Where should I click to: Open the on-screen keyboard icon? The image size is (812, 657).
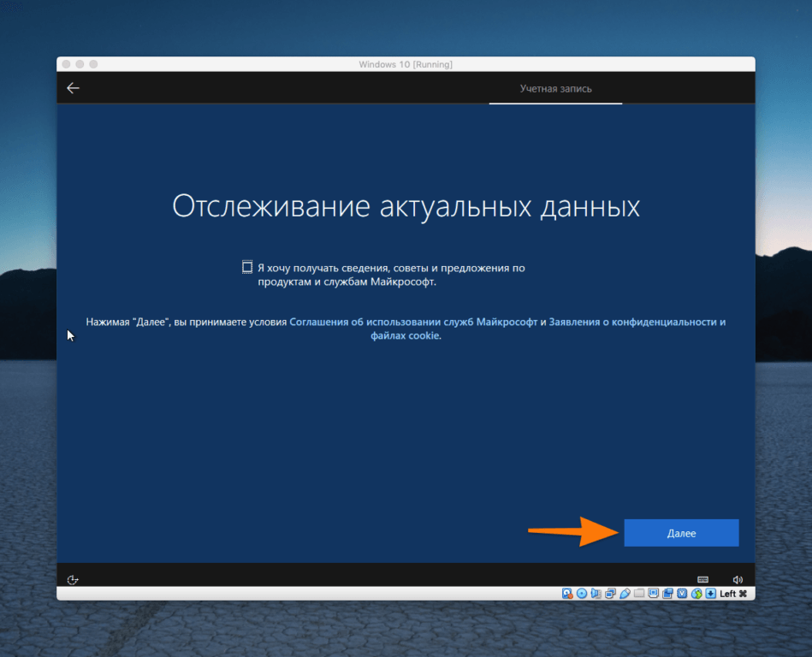pyautogui.click(x=702, y=579)
